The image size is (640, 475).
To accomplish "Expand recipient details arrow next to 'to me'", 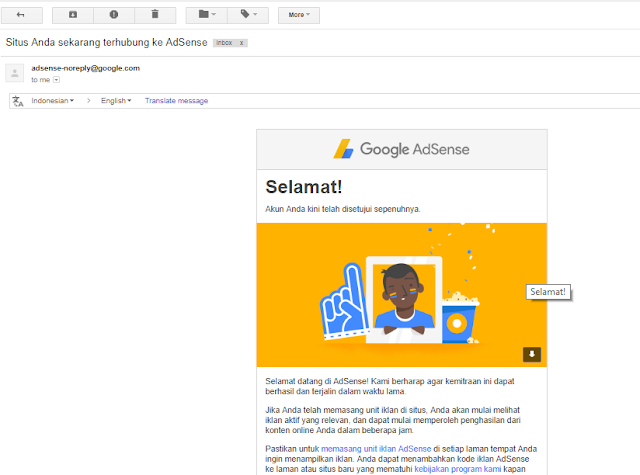I will 56,80.
